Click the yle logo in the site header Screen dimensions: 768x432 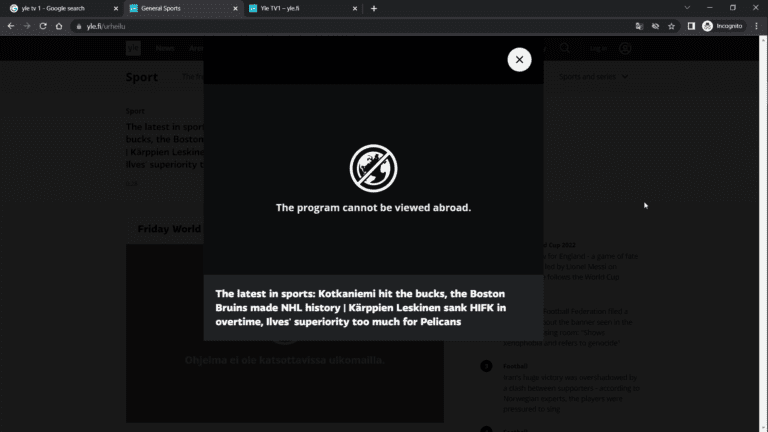pos(133,48)
